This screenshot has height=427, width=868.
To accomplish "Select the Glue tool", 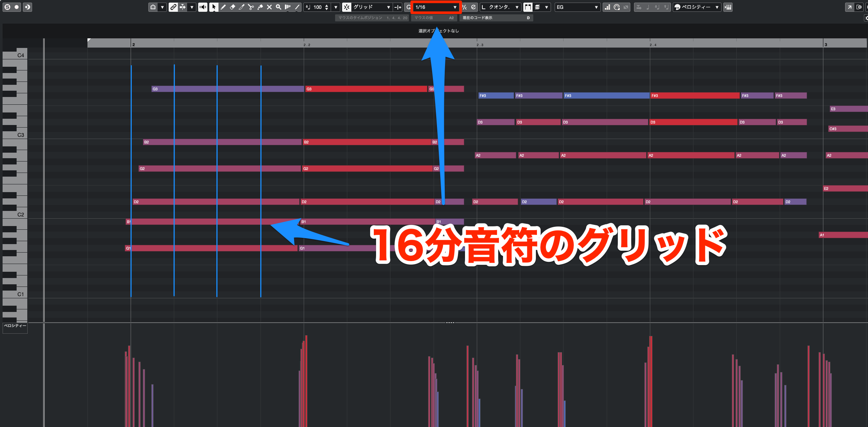I will click(x=260, y=7).
